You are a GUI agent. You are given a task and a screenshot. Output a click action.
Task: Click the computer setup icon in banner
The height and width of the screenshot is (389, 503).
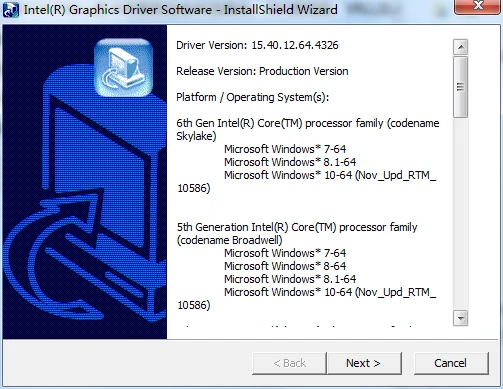click(x=123, y=68)
